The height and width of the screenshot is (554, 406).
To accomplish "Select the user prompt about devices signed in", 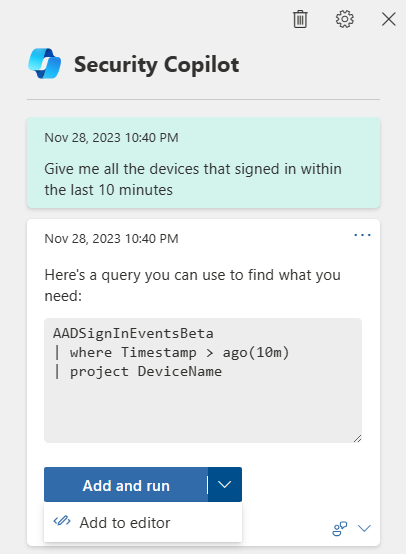I will point(204,163).
